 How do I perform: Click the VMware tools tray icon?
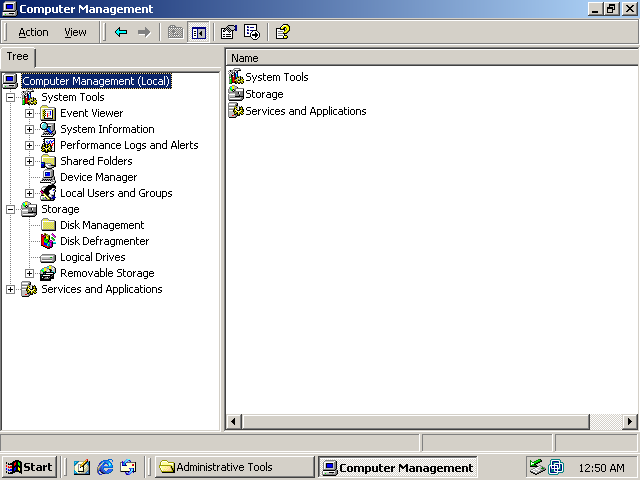tap(556, 467)
